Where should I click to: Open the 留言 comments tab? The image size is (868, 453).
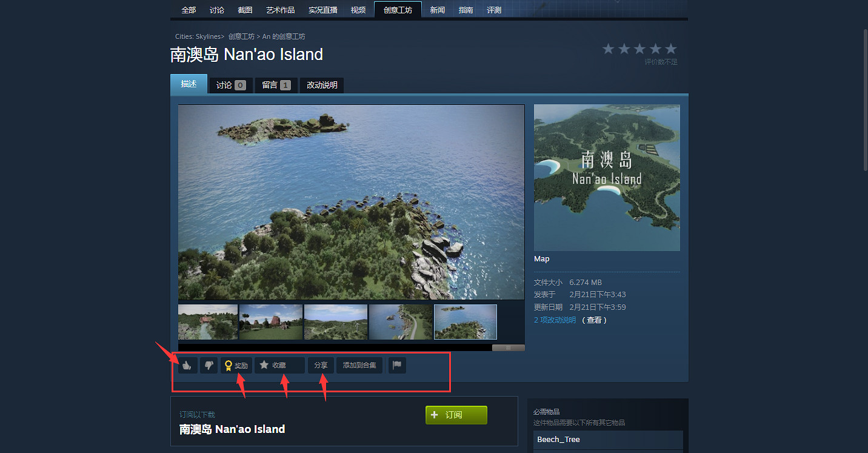pos(276,85)
